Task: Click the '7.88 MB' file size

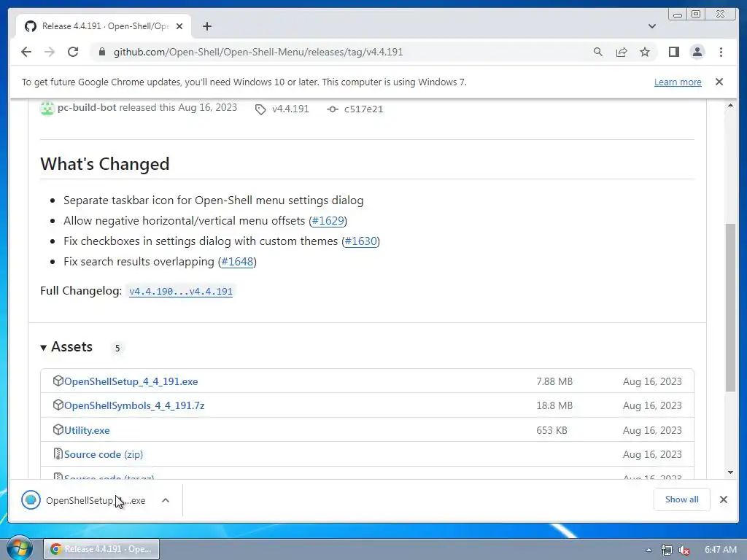Action: 554,381
